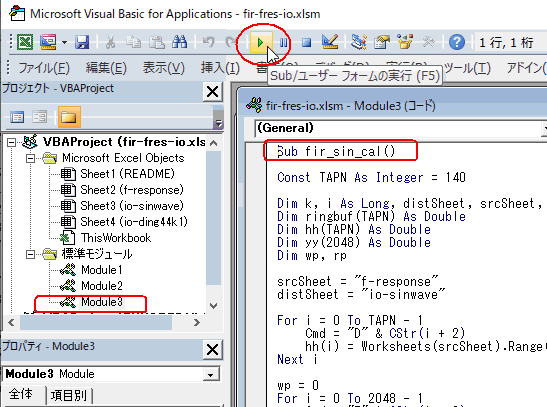Select Microsoft Excel Objects folder item

123,158
